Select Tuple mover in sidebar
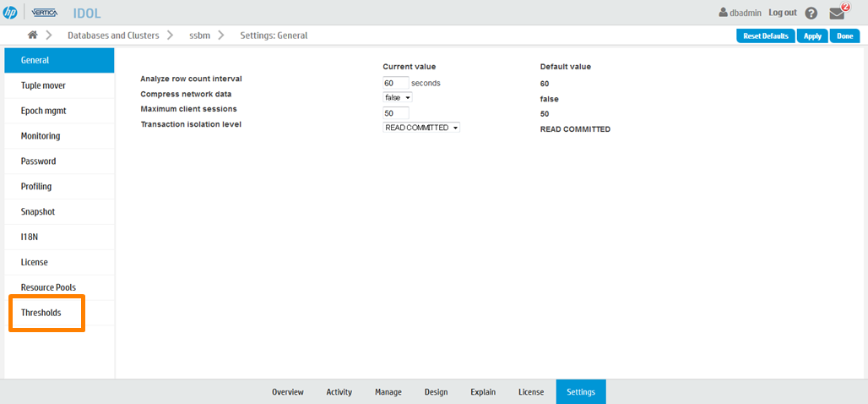The height and width of the screenshot is (404, 868). click(43, 85)
